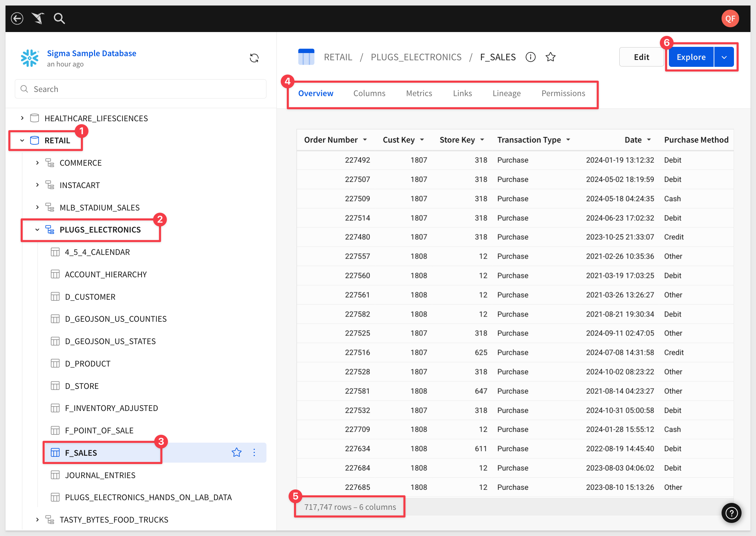
Task: Switch to the Links tab
Action: coord(462,93)
